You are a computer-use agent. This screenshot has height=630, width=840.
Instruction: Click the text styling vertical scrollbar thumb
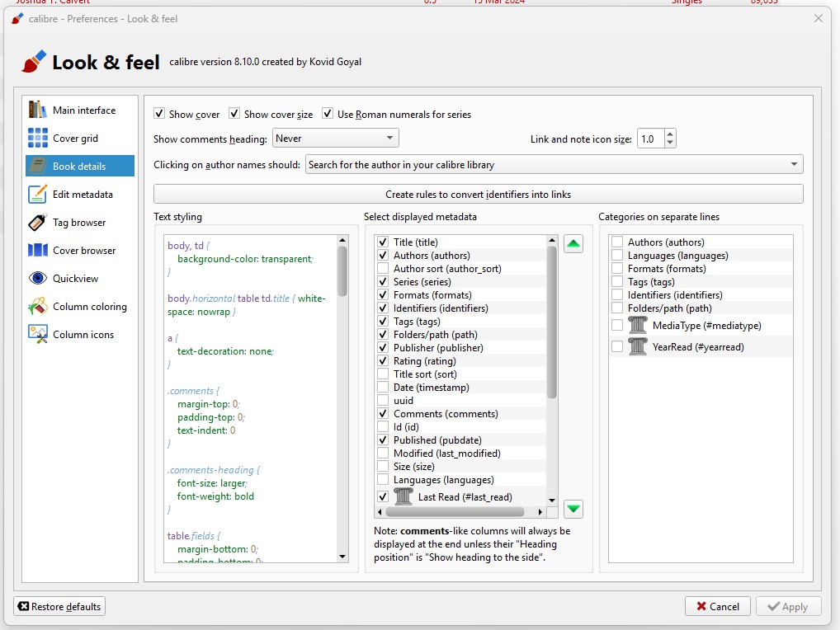tap(342, 270)
